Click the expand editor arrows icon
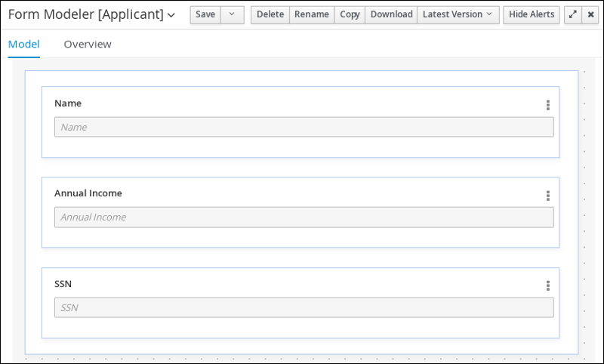Viewport: 604px width, 364px height. coord(572,14)
